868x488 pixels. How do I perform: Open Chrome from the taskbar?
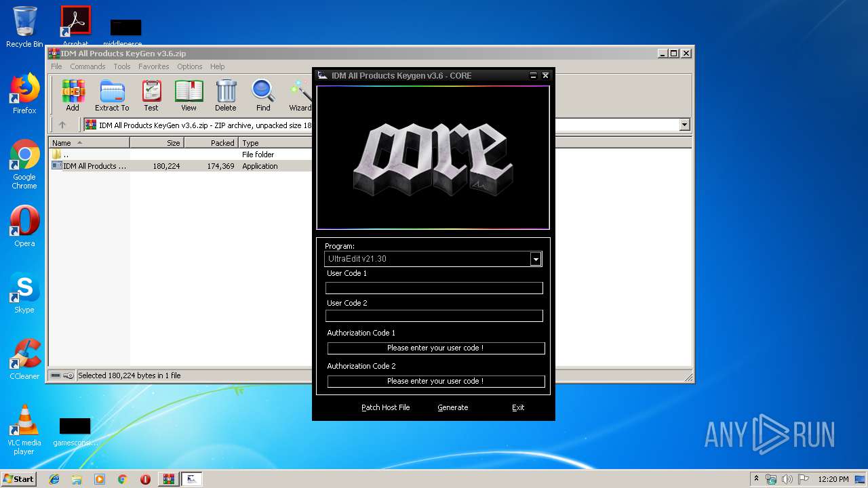[x=122, y=479]
